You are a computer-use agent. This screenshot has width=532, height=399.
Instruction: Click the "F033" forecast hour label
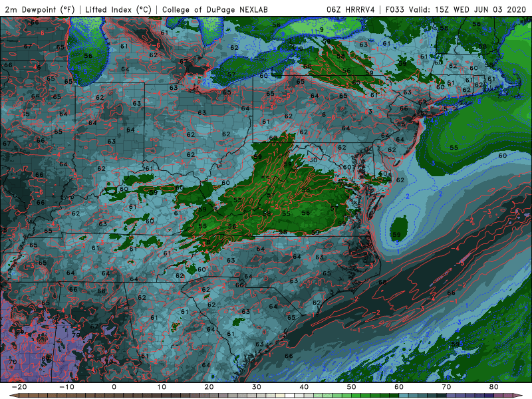click(x=394, y=10)
